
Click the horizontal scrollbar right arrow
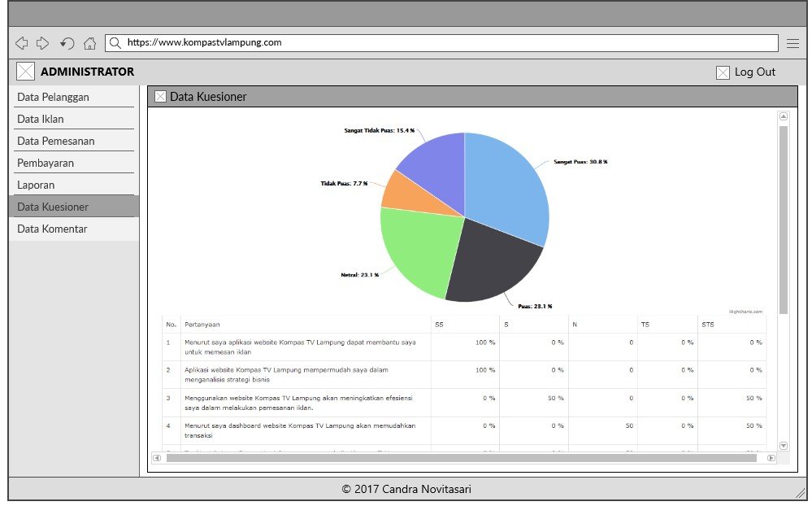tap(771, 458)
